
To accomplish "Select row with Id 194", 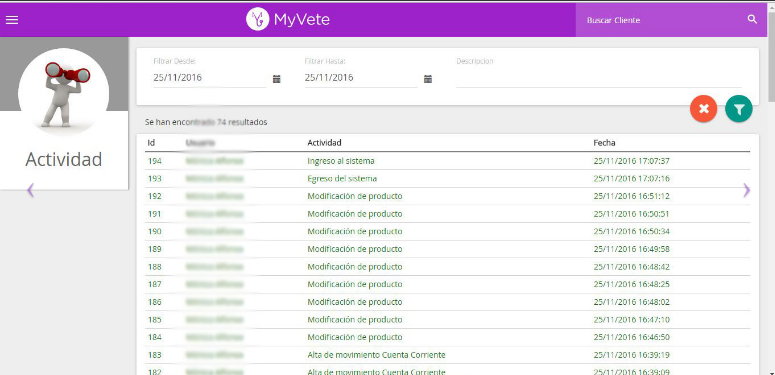I will tap(447, 161).
